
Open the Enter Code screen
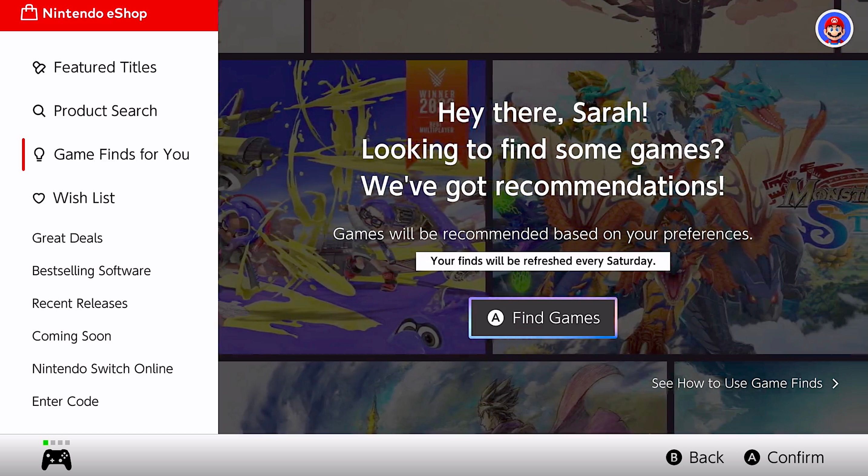[65, 401]
